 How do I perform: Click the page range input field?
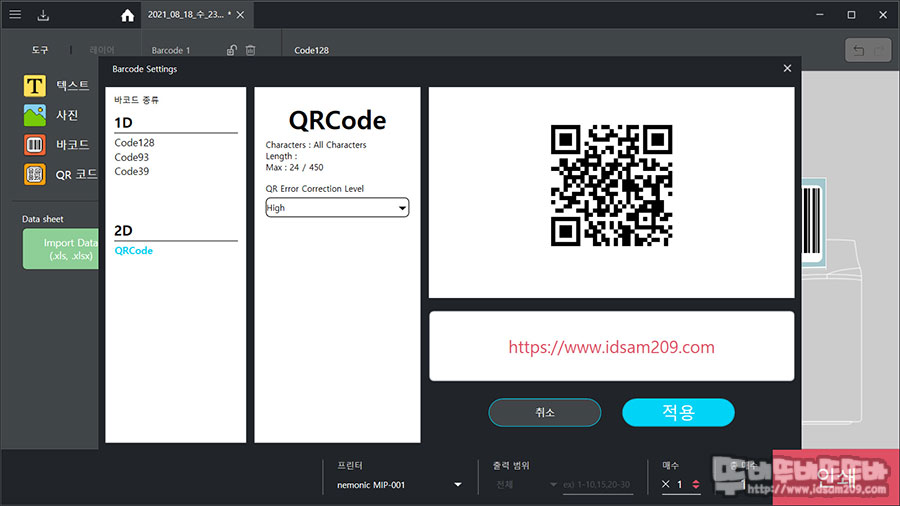(598, 485)
